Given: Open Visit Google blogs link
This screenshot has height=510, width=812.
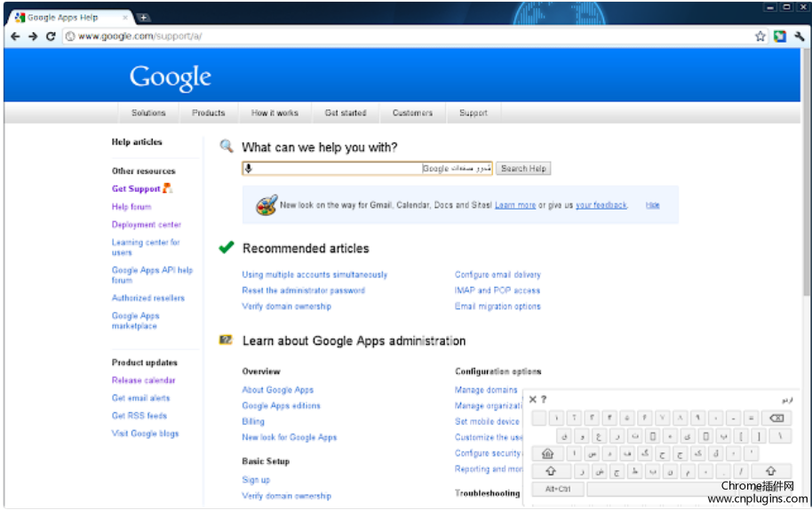Looking at the screenshot, I should pyautogui.click(x=145, y=434).
